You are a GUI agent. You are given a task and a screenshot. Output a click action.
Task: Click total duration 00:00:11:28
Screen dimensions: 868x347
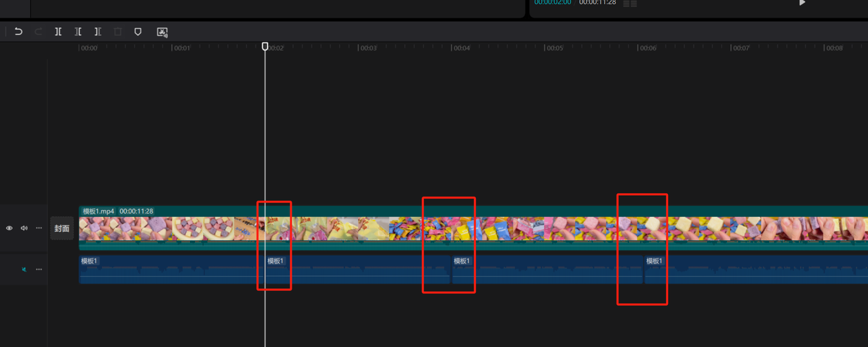[597, 3]
